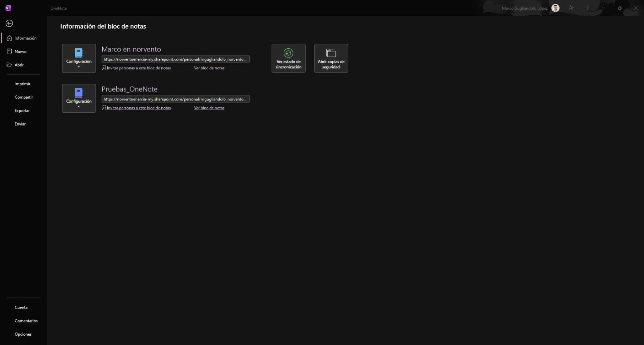Choose Imprimir from the sidebar
The height and width of the screenshot is (345, 644).
tap(23, 84)
